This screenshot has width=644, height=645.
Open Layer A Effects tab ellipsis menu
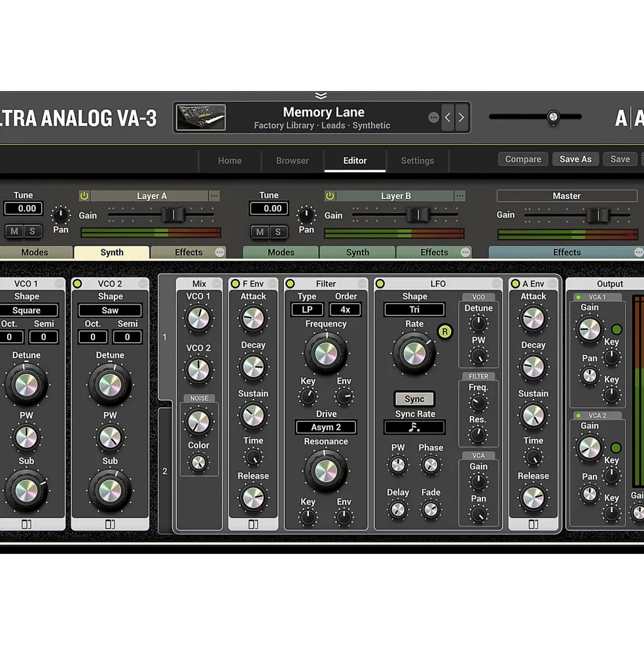click(x=220, y=252)
